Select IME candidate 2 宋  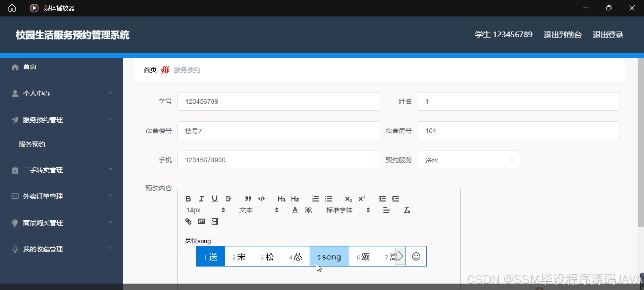239,257
